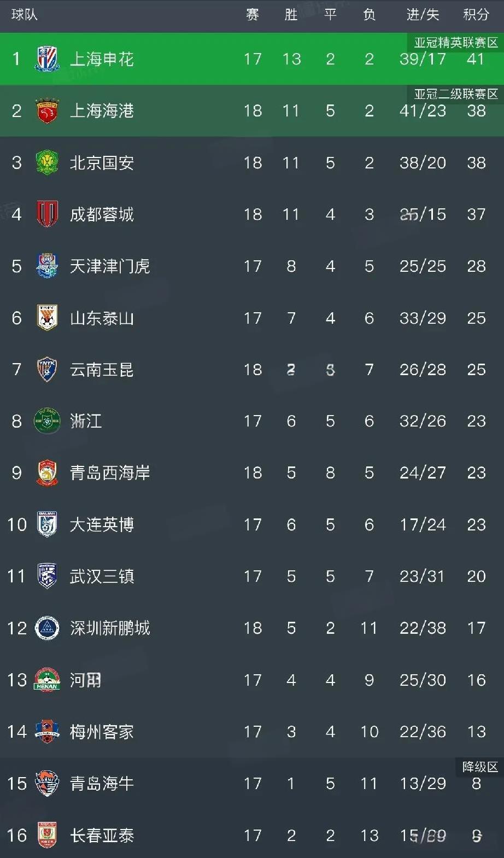
Task: Open the 长春亚泰 team crest
Action: coord(47,835)
